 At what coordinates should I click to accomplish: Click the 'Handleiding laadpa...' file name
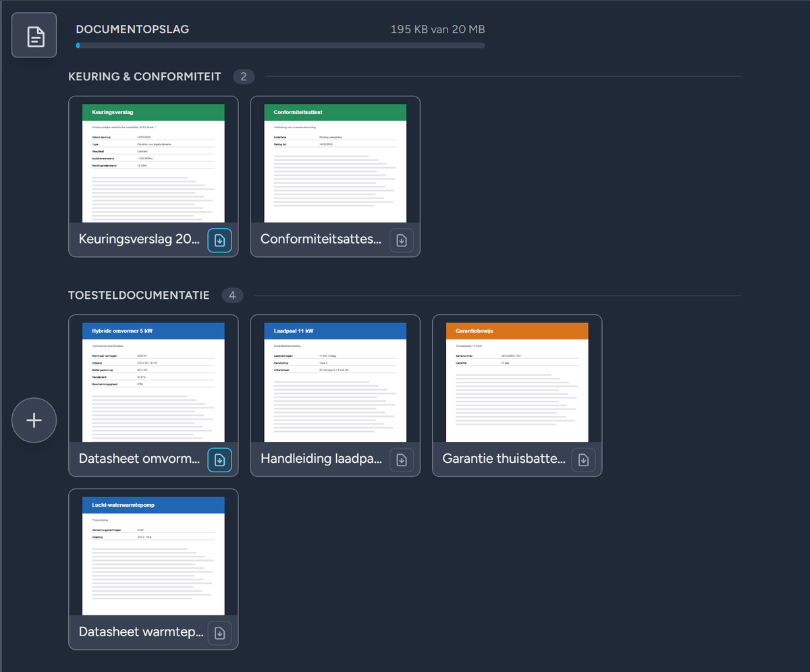[x=322, y=459]
